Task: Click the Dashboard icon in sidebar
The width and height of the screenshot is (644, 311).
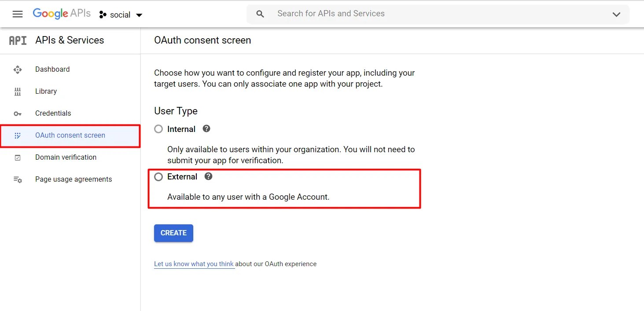Action: (x=18, y=70)
